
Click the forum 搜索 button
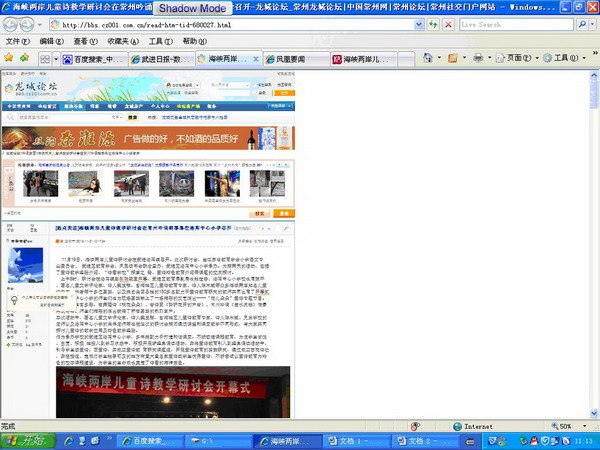point(132,117)
